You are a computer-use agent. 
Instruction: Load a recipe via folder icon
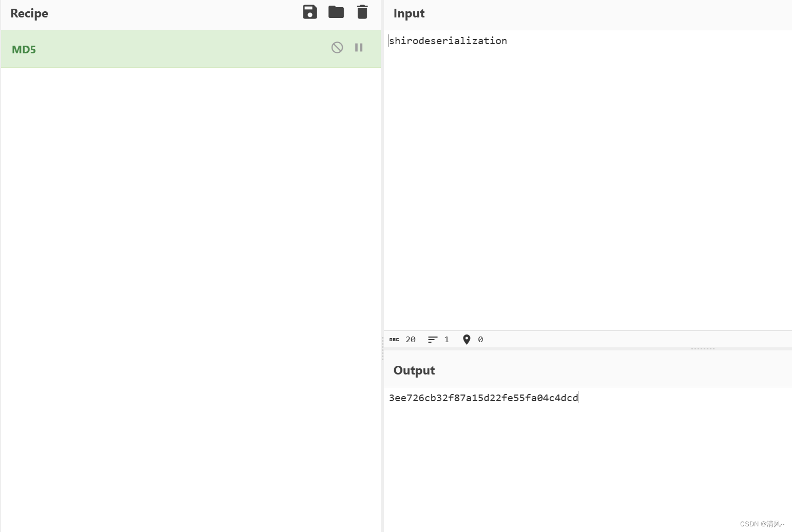(x=336, y=12)
